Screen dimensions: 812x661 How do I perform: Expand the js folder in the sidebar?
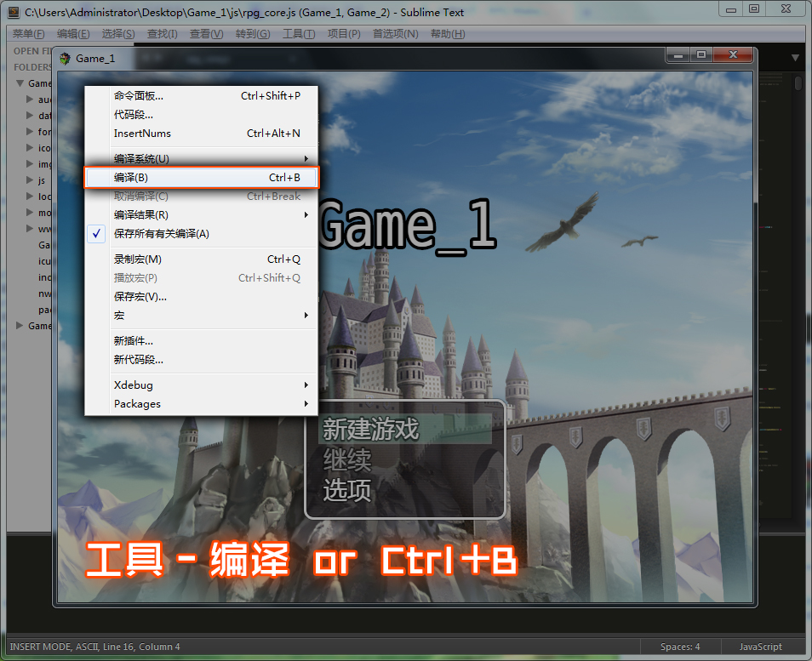(x=30, y=180)
